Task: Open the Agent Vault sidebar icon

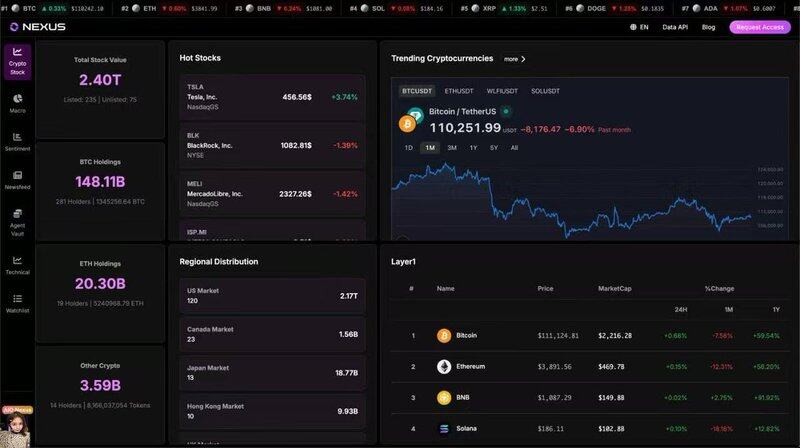Action: 18,219
